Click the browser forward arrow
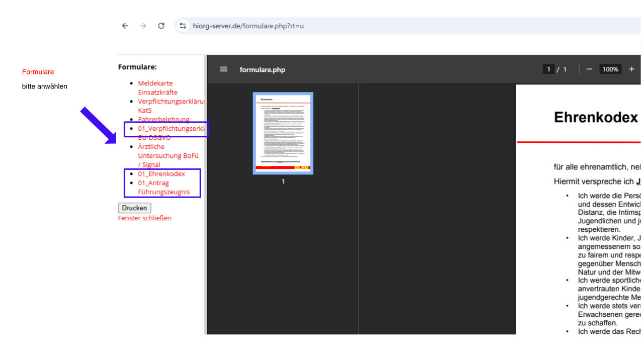Viewport: 644px width, 362px height. [143, 26]
